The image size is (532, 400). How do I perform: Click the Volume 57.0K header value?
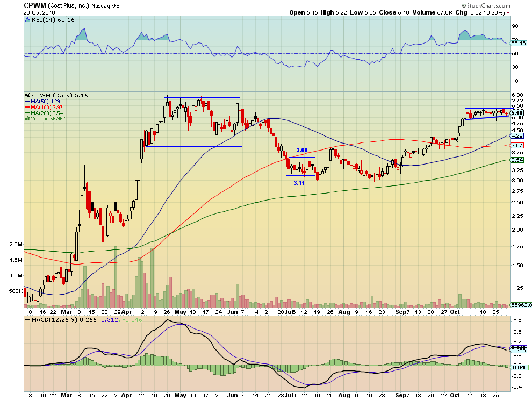(x=433, y=12)
